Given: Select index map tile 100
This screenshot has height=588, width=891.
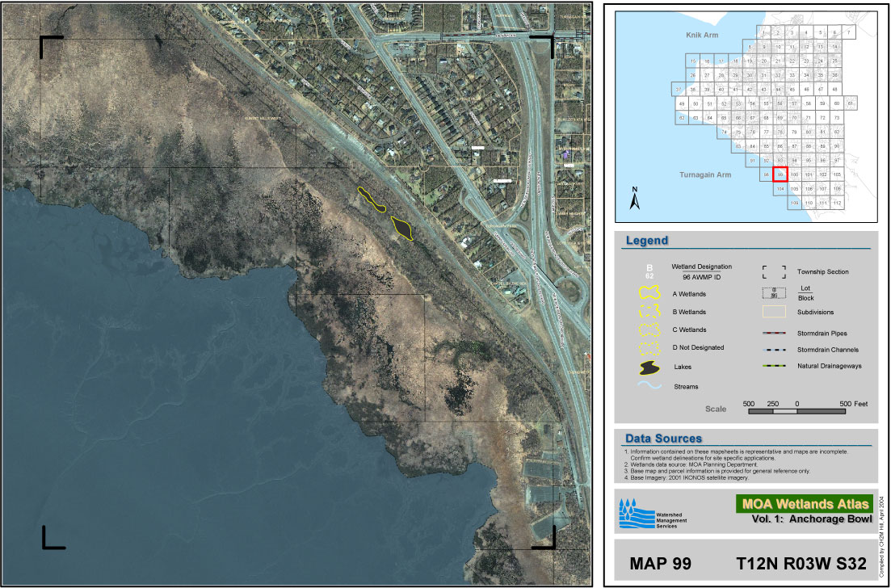Looking at the screenshot, I should [x=795, y=174].
